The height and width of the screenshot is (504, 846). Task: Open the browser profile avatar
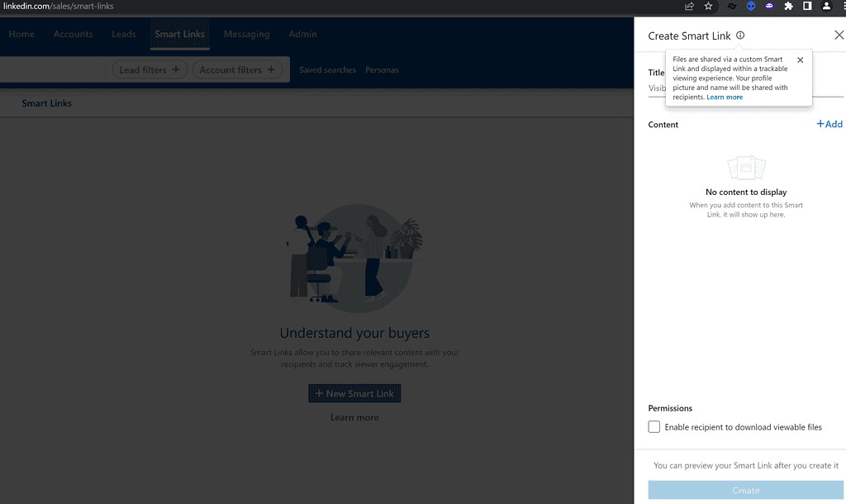point(826,7)
